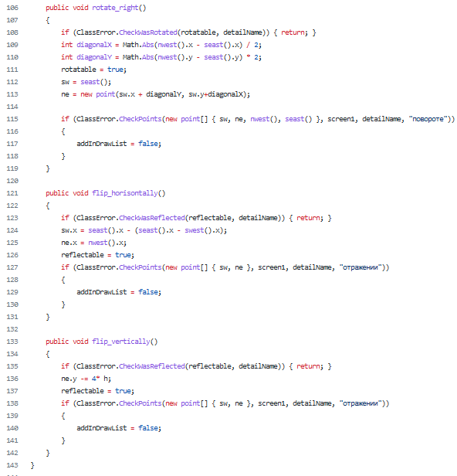457x476 pixels.
Task: Click line number 128
Action: [x=12, y=280]
